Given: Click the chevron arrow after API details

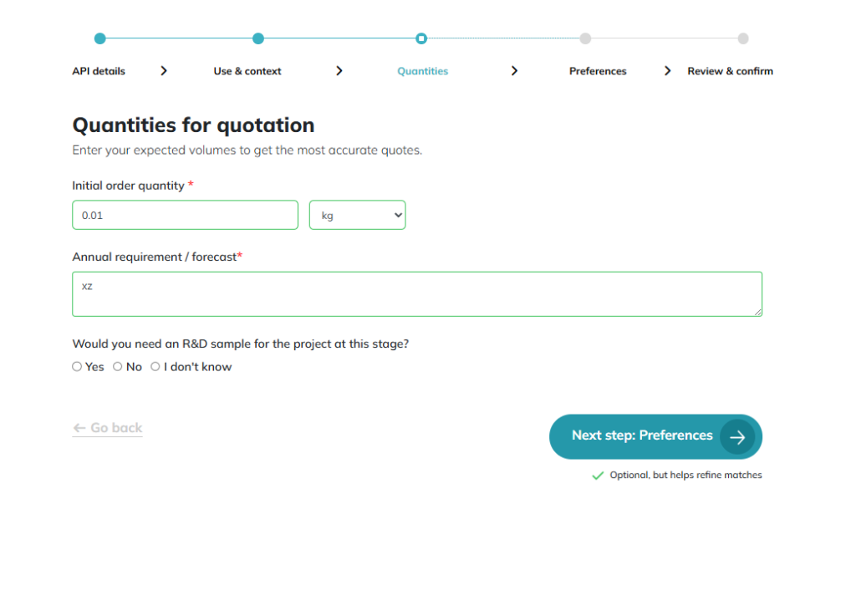Looking at the screenshot, I should (x=164, y=71).
